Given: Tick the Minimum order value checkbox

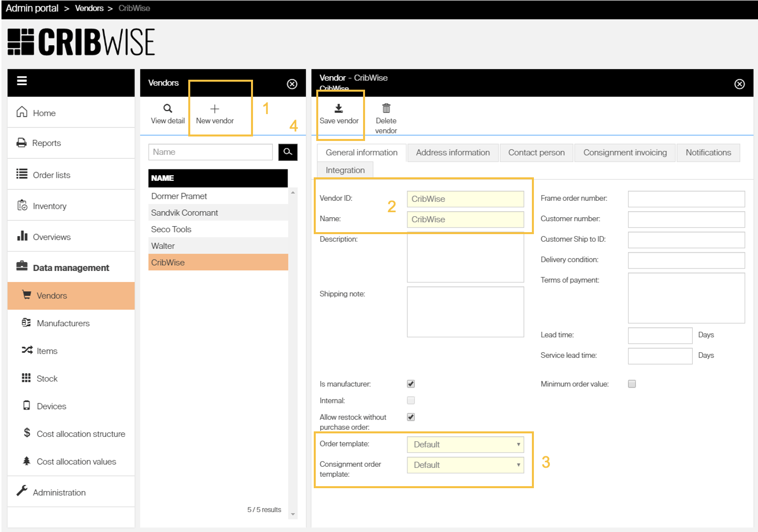Looking at the screenshot, I should click(632, 384).
